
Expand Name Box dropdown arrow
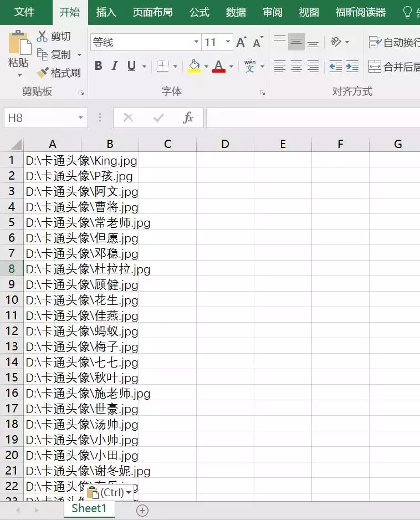point(80,118)
